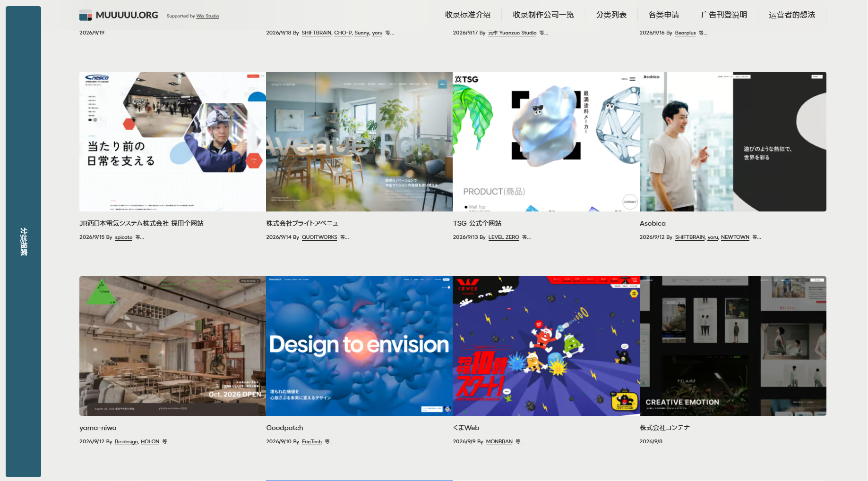Click the date text 2026/9/8
This screenshot has height=481, width=868.
651,442
